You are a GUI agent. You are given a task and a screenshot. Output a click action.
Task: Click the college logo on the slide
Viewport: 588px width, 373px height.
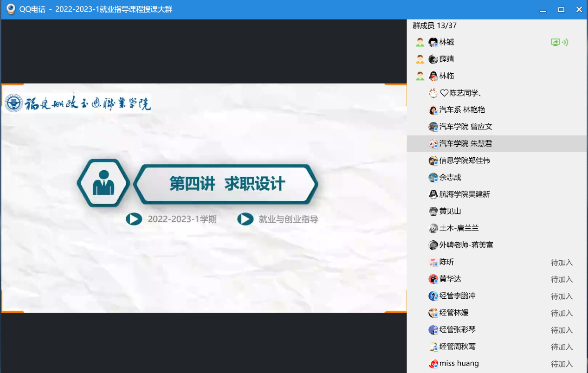[78, 103]
